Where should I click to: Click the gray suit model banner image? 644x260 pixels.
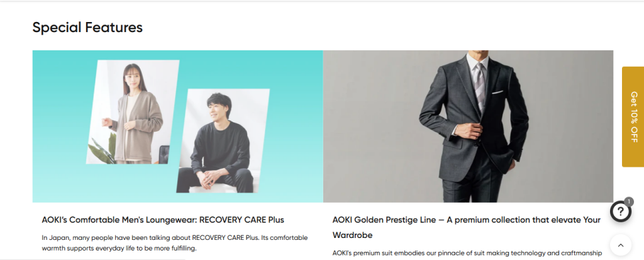[468, 127]
